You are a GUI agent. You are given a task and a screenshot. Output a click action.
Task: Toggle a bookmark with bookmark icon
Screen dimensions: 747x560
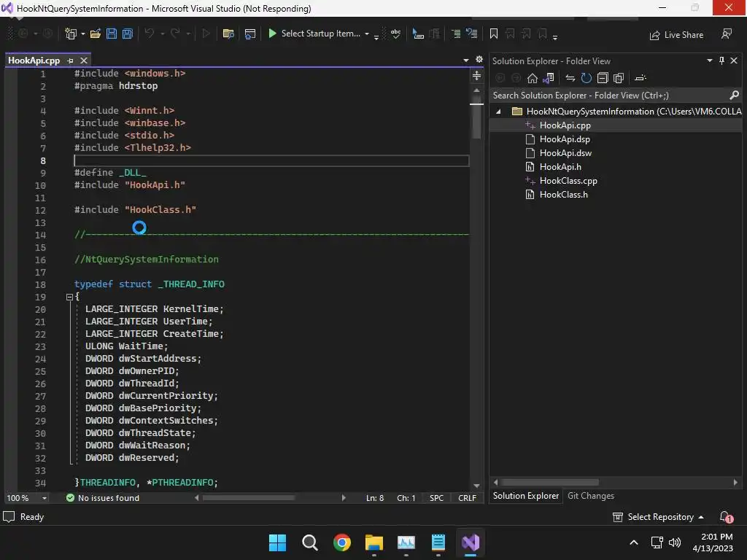click(494, 34)
